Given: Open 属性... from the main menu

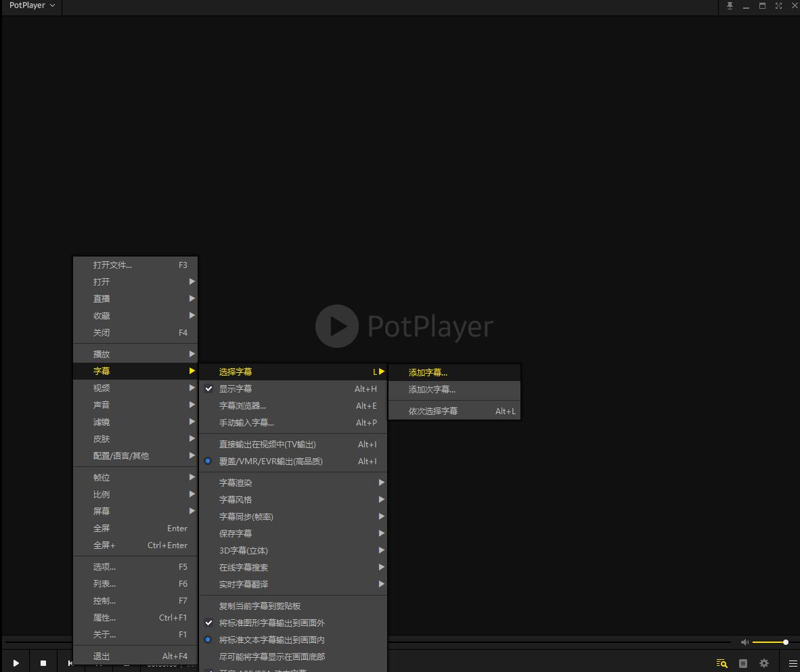Looking at the screenshot, I should tap(135, 617).
